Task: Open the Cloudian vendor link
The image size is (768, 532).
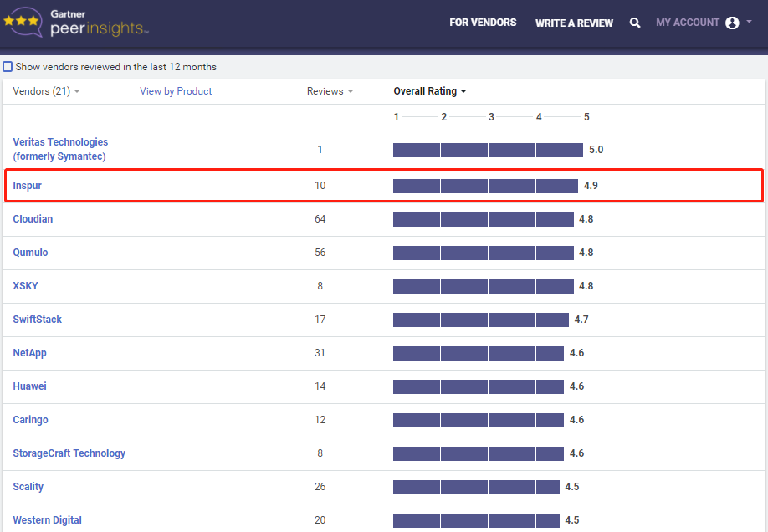Action: [33, 219]
